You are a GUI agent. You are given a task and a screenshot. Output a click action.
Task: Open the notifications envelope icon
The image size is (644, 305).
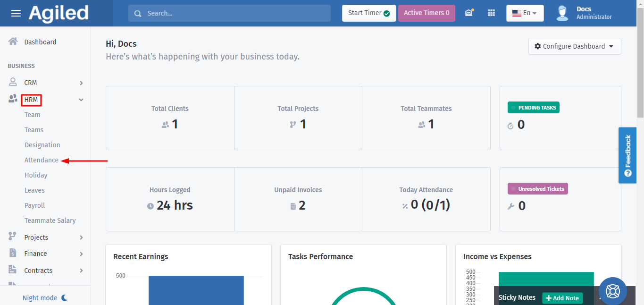pos(468,13)
